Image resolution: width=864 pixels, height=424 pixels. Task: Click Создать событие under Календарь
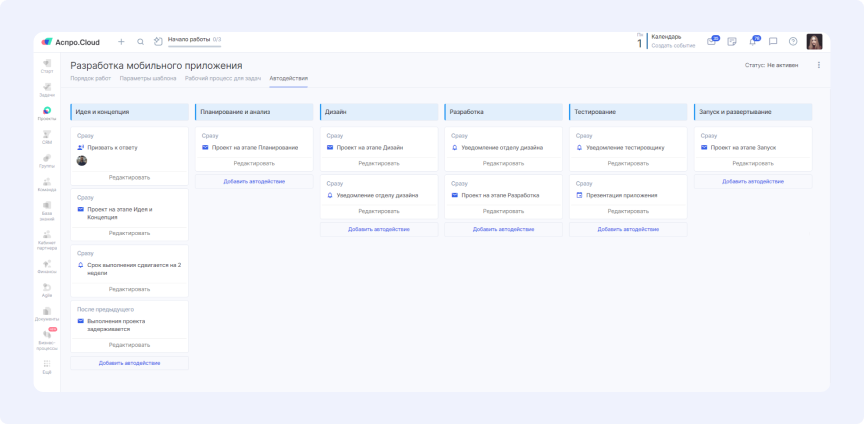point(673,46)
